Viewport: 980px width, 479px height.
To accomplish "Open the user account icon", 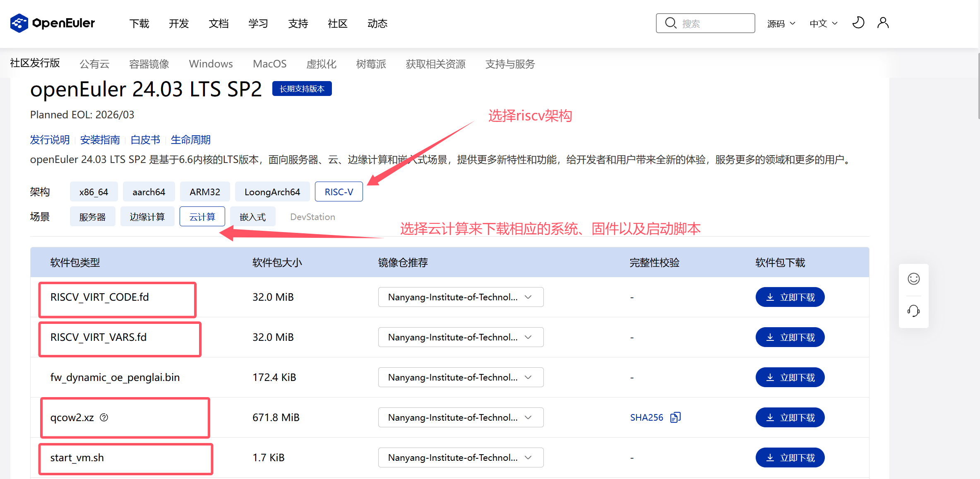I will (883, 23).
